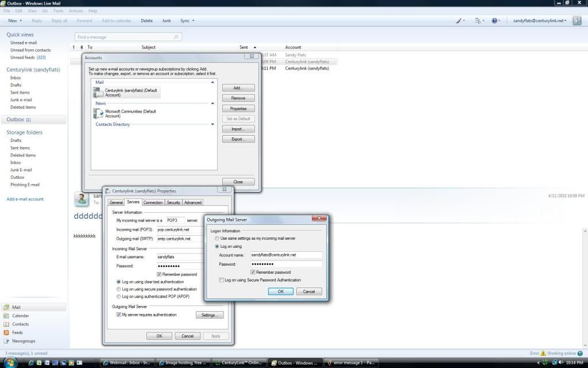
Task: Check Remember password under Incoming Mail Server
Action: [159, 274]
